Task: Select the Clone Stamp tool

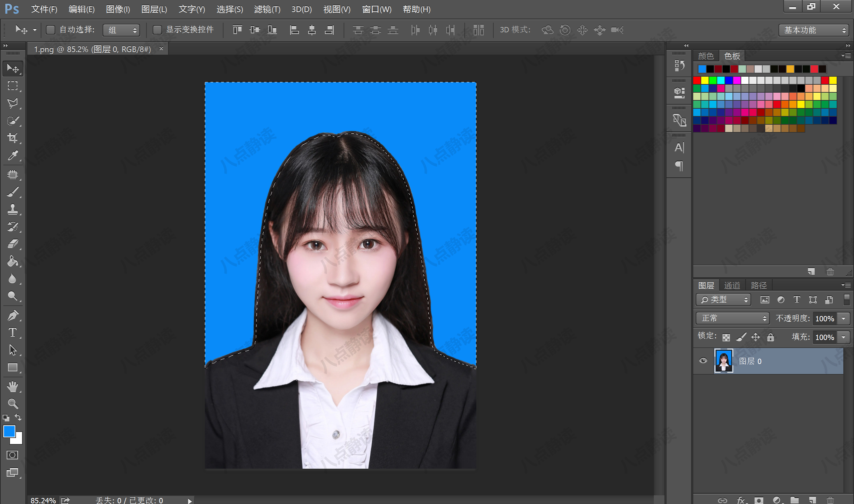Action: (x=13, y=209)
